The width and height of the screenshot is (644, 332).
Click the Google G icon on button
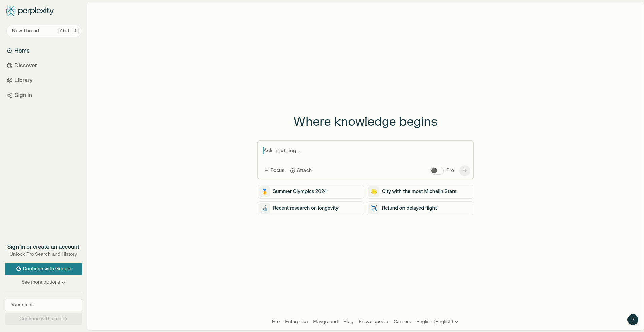19,269
